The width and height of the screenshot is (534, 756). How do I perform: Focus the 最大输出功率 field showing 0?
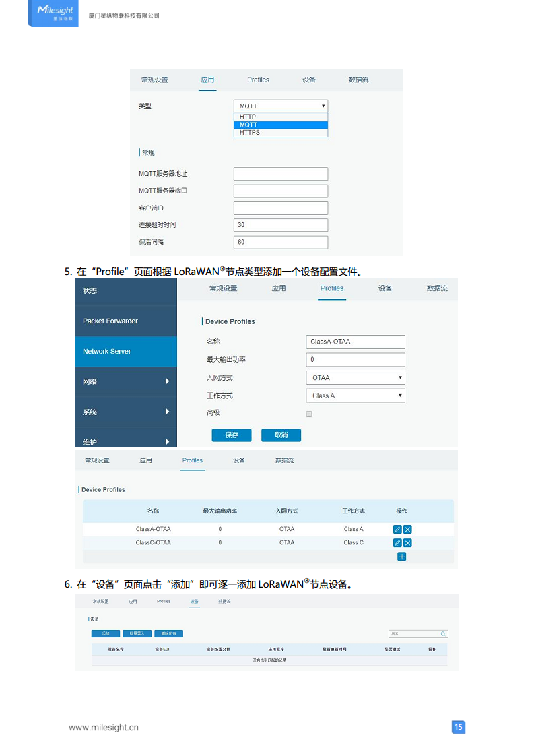coord(355,360)
